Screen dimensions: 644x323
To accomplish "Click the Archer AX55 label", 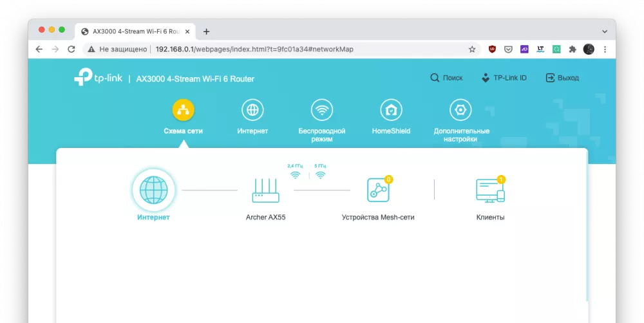I will [265, 217].
